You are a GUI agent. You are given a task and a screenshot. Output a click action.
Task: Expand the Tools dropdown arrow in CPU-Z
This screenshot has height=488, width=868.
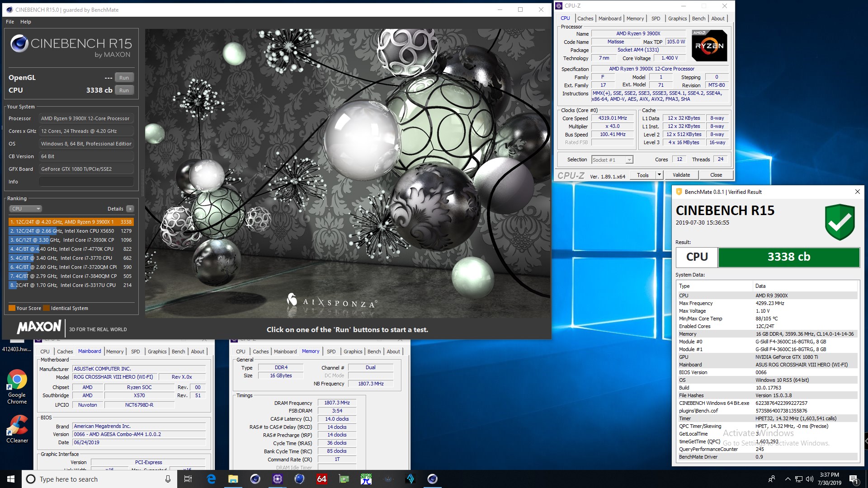click(659, 175)
